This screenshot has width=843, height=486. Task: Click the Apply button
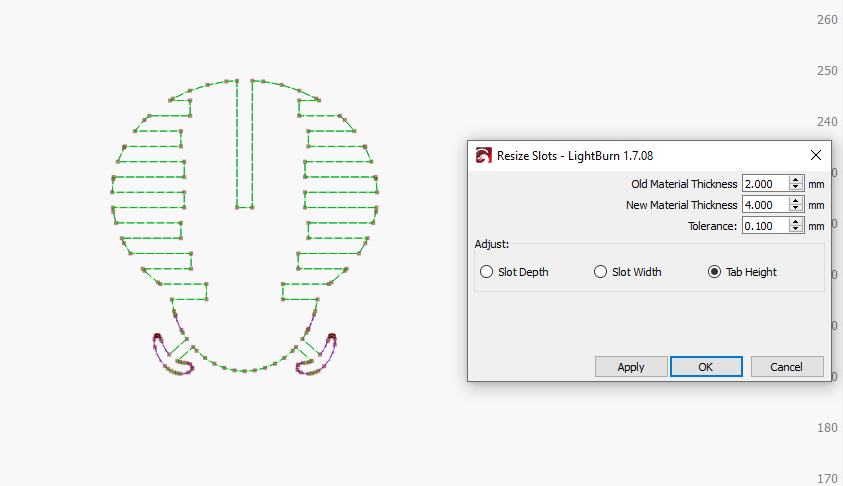coord(631,367)
